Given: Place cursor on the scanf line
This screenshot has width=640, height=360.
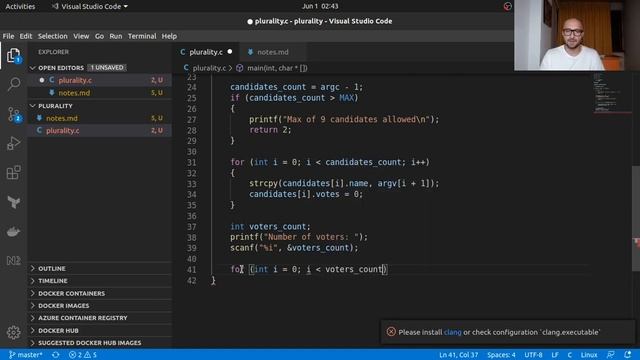Looking at the screenshot, I should click(x=294, y=248).
